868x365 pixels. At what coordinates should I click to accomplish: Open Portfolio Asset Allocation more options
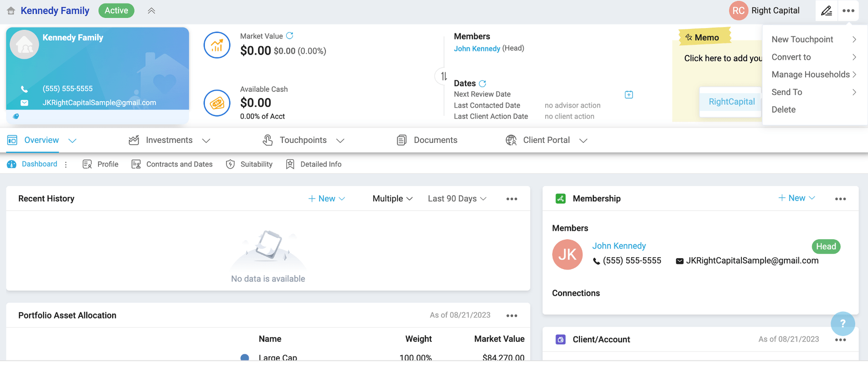(x=511, y=316)
